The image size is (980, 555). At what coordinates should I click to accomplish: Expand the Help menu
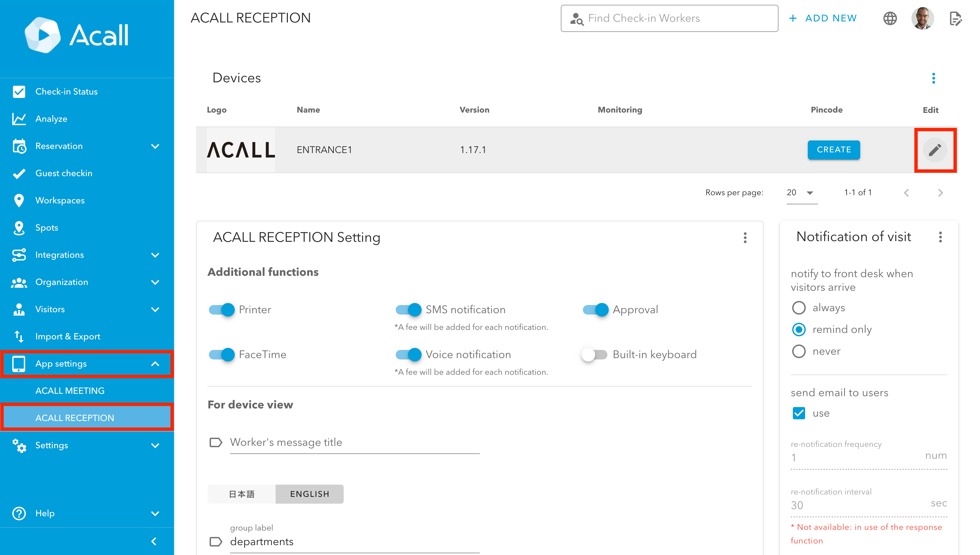(x=155, y=513)
